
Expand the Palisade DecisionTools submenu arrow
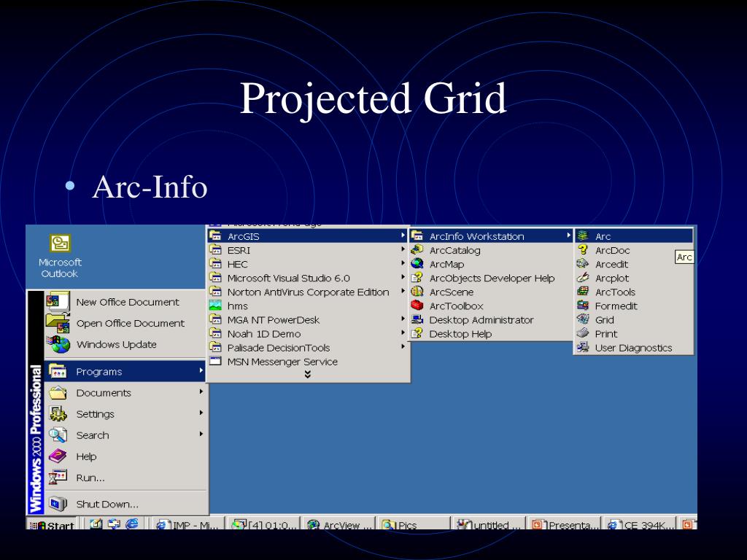pos(403,346)
